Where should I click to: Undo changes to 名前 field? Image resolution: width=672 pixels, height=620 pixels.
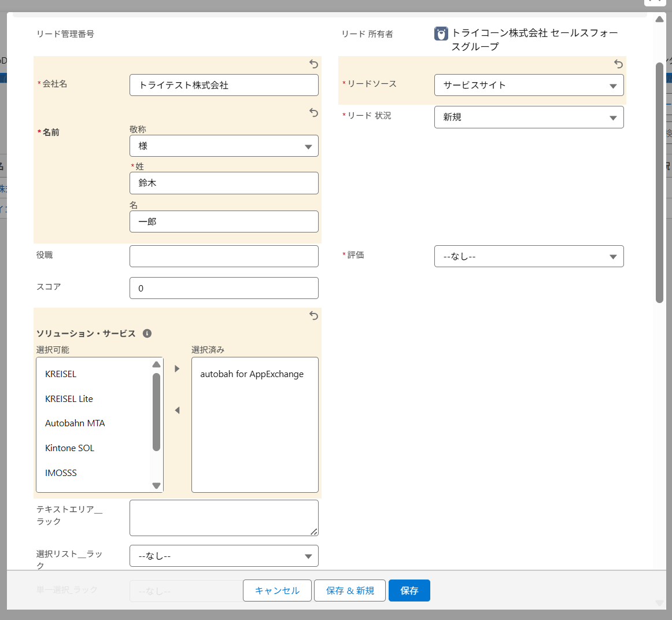(x=313, y=113)
